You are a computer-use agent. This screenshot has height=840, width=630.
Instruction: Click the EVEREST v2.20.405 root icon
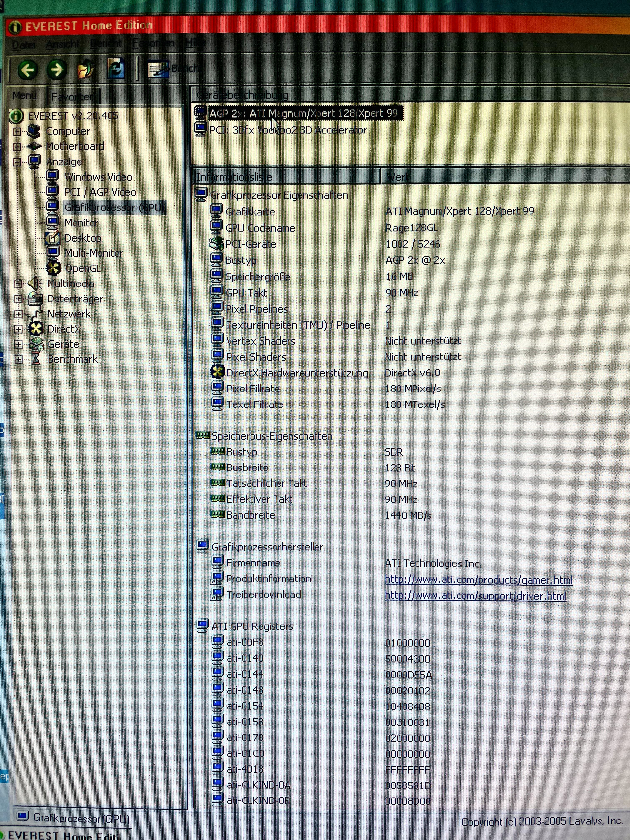click(x=17, y=116)
